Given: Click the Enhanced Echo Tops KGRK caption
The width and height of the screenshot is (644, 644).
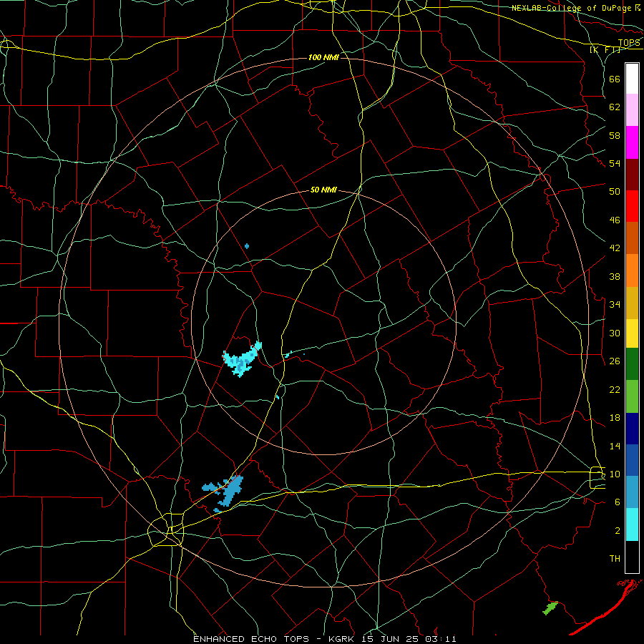Looking at the screenshot, I should coord(324,639).
